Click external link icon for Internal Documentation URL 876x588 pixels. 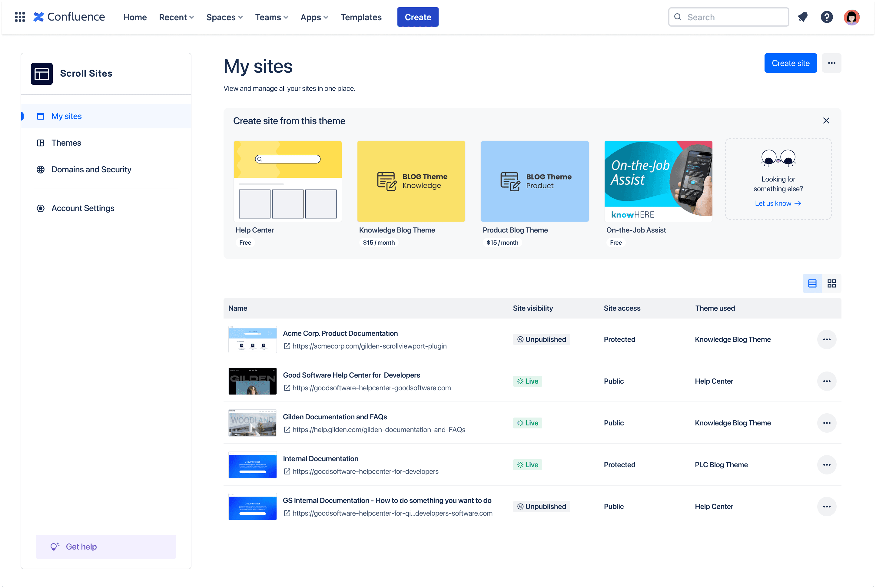[287, 471]
